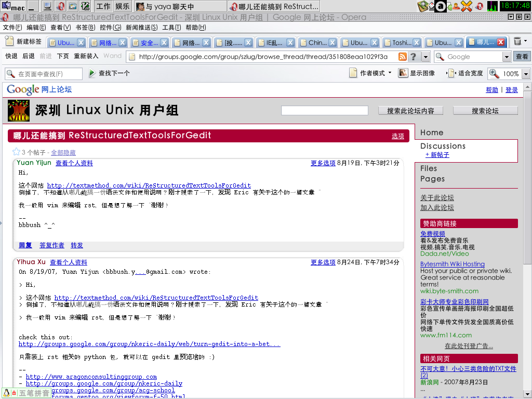Viewport: 532px width, 399px height.
Task: Click the 加入此论坛 join group link
Action: 437,208
